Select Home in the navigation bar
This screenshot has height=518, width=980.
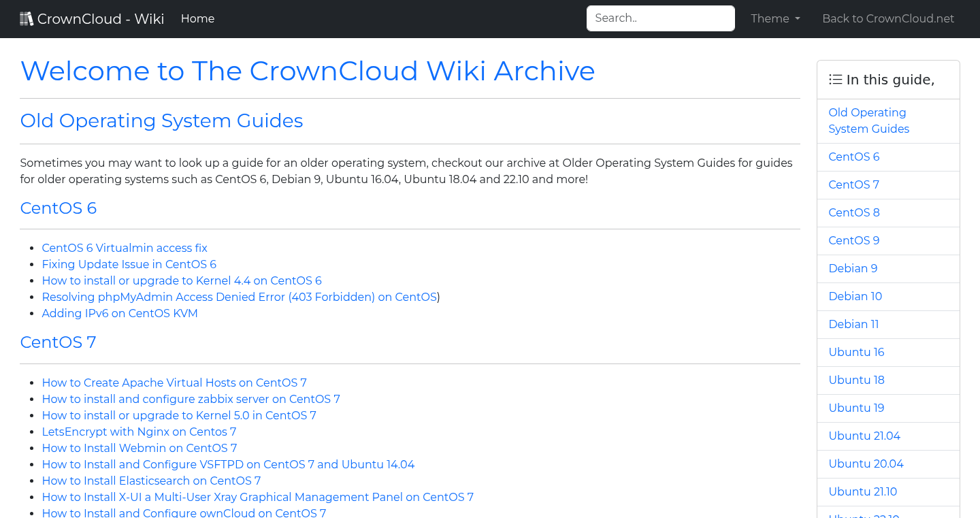pos(197,18)
